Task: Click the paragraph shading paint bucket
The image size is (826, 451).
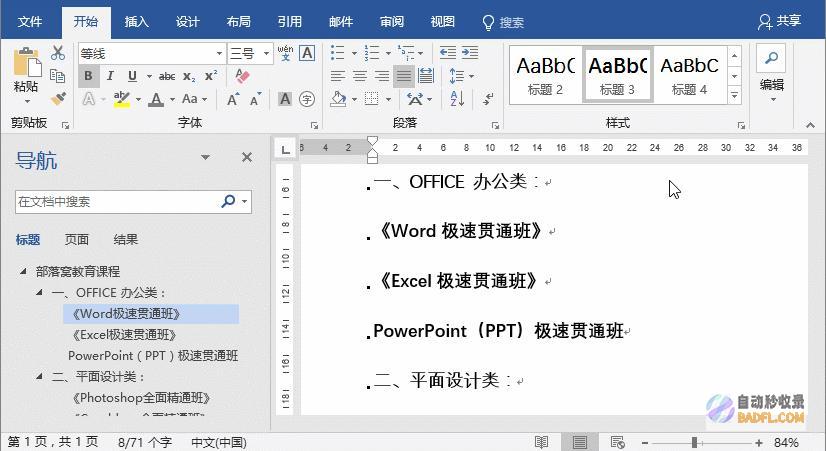Action: pos(338,99)
